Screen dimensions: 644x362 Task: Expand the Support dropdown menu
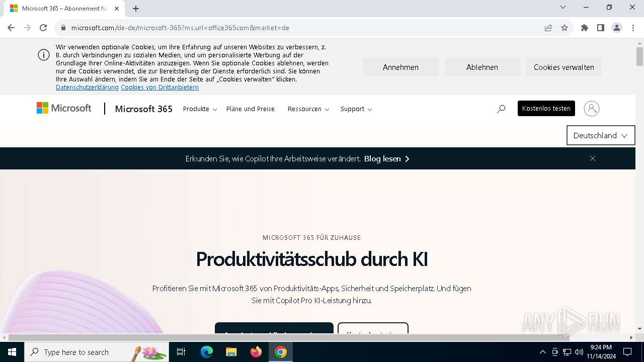click(356, 109)
